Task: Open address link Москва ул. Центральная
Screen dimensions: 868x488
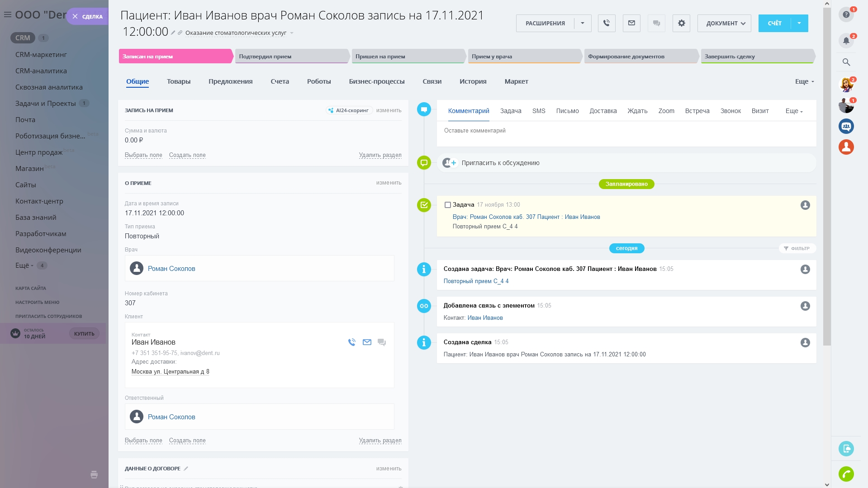Action: [x=170, y=372]
